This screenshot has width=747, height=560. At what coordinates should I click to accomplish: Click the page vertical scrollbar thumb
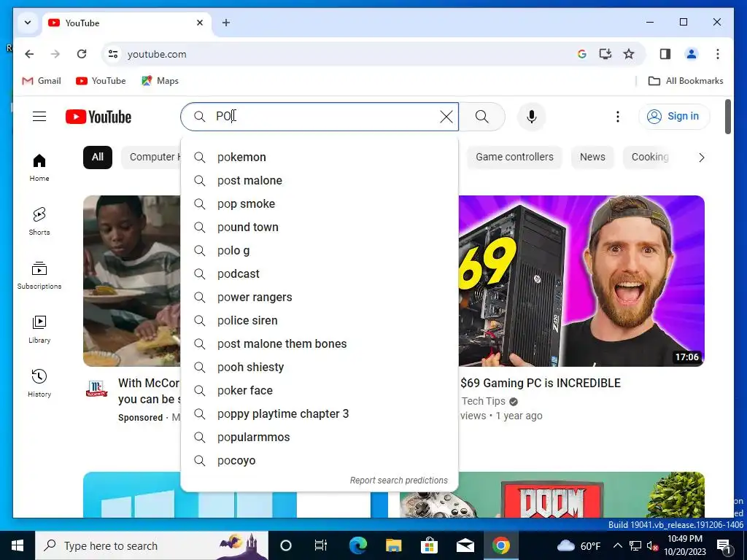[728, 117]
